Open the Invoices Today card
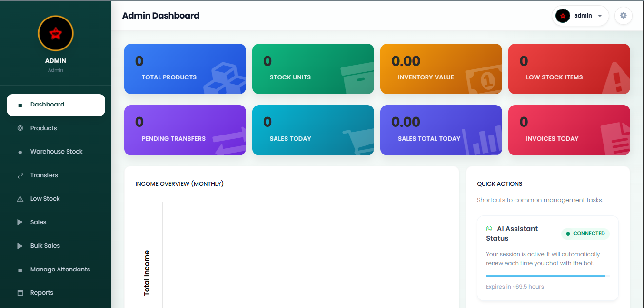 569,130
